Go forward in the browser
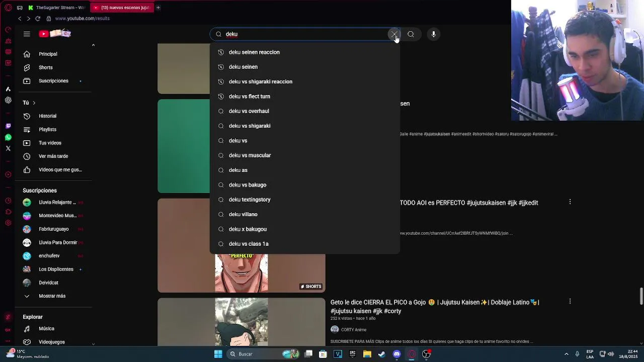The height and width of the screenshot is (362, 644). 28,19
